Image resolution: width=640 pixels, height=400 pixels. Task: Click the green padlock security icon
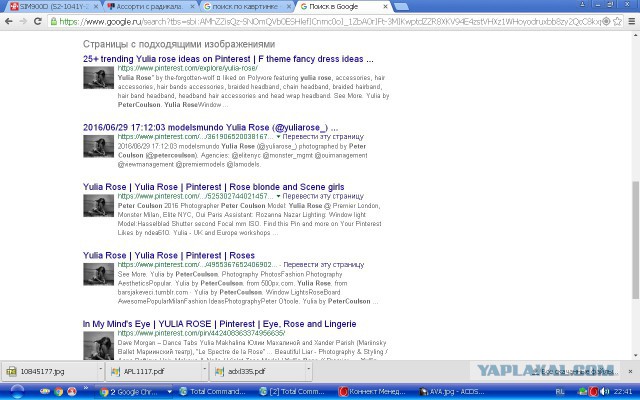coord(53,21)
